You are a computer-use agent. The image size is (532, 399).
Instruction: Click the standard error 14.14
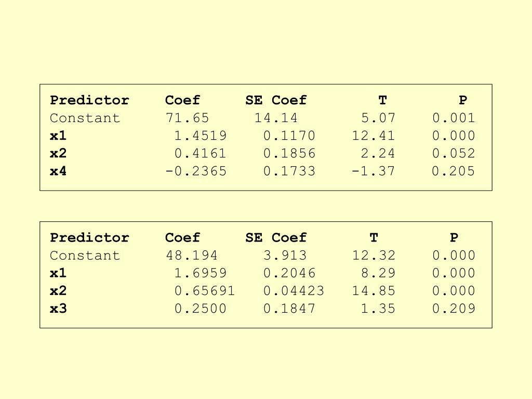(x=276, y=118)
